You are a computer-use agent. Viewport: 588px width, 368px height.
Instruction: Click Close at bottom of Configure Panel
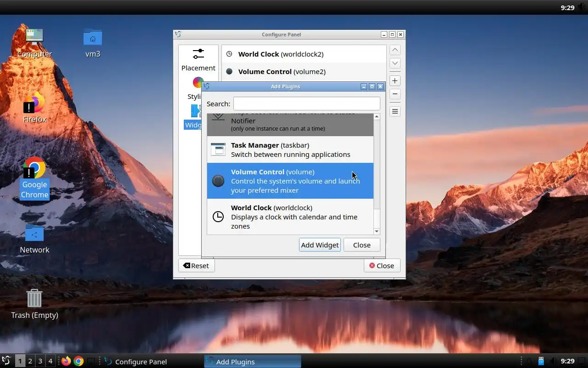[382, 265]
